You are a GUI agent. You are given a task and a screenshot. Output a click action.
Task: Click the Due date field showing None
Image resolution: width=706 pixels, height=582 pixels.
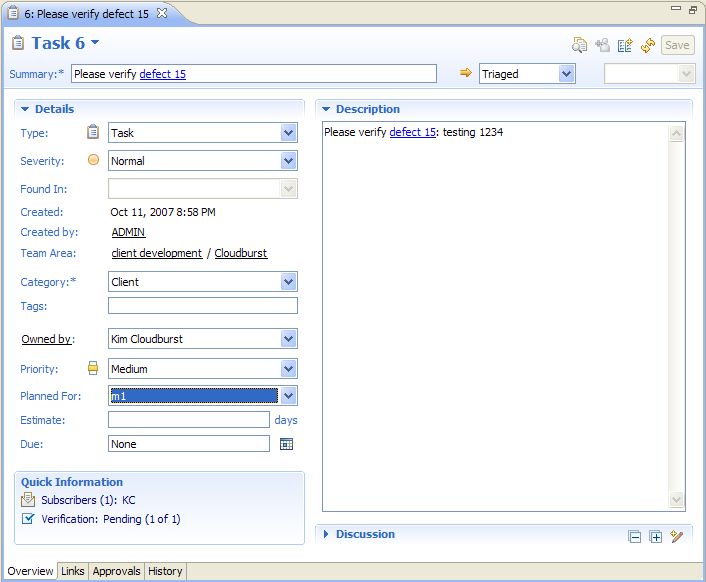[189, 444]
